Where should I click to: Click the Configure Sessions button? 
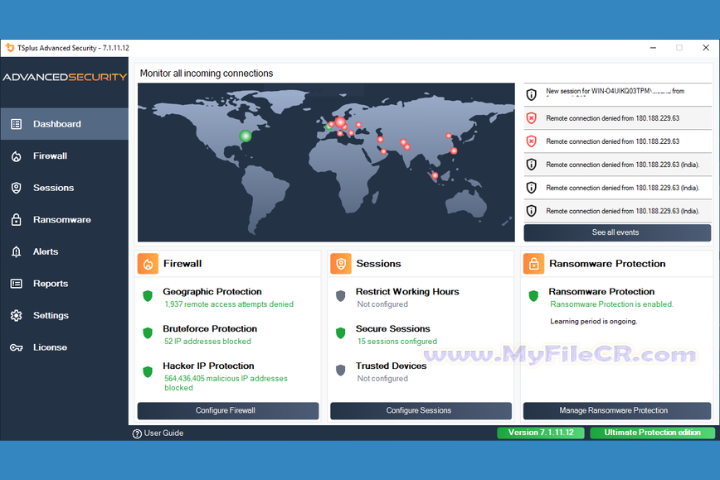421,411
